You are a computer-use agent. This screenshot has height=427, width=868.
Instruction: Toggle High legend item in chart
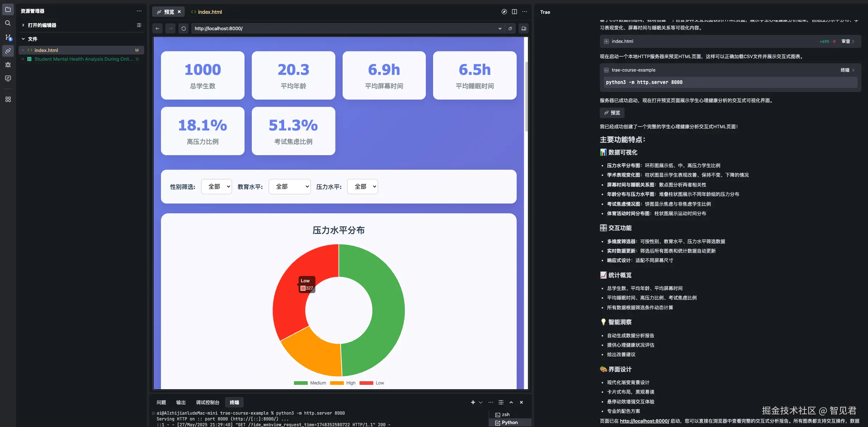343,383
